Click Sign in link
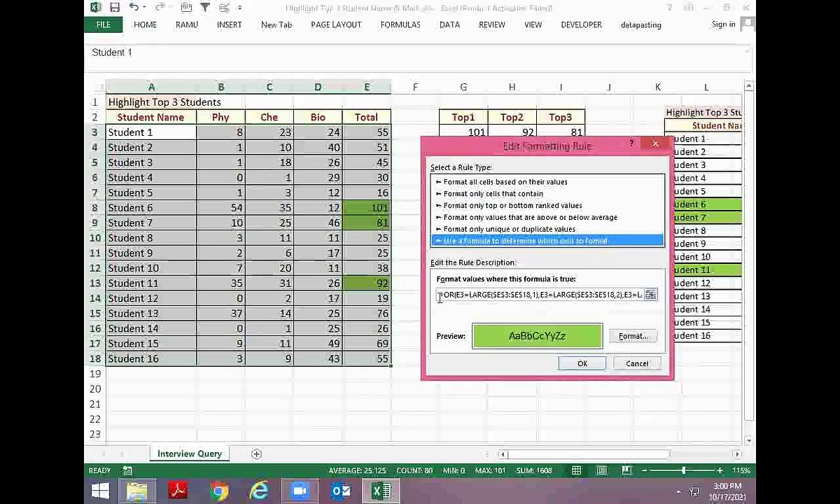Screen dimensions: 840x504 coord(723,24)
